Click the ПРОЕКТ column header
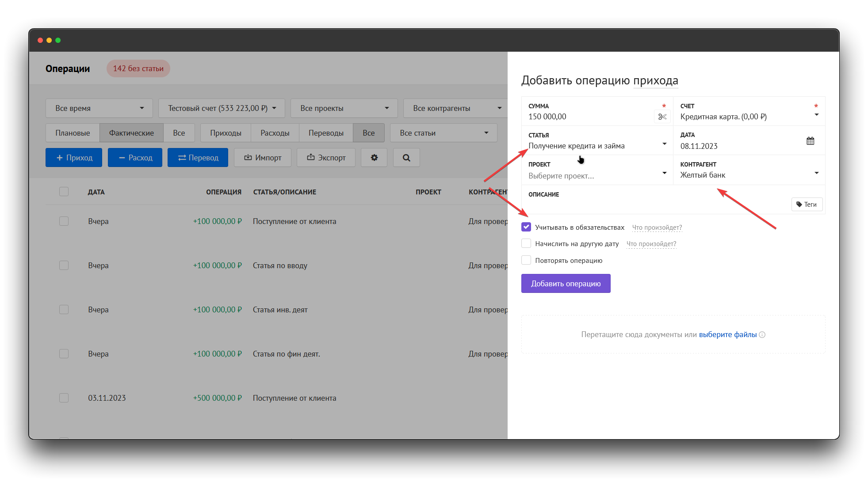 click(x=428, y=192)
